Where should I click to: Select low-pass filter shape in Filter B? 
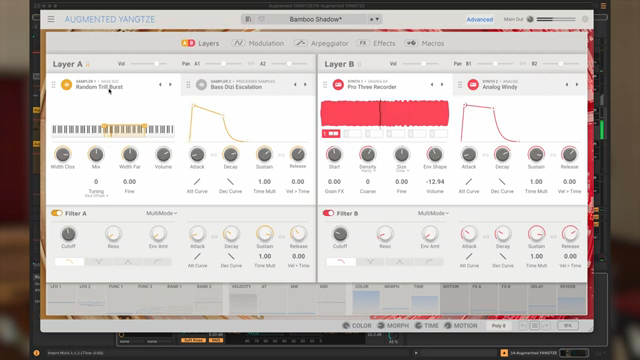point(341,262)
